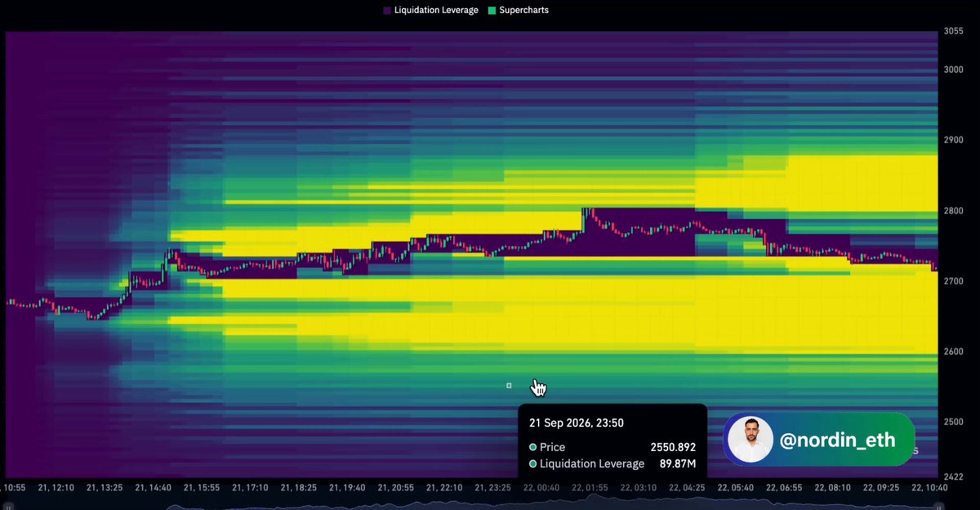Click the "21, 17:10" time axis label
The width and height of the screenshot is (980, 510).
(x=250, y=487)
